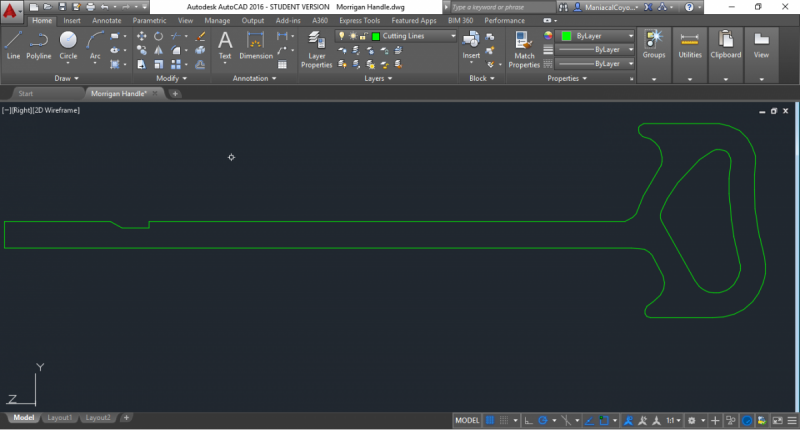Select the Dimension annotation tool
Screen dimensions: 800x430
[256, 45]
